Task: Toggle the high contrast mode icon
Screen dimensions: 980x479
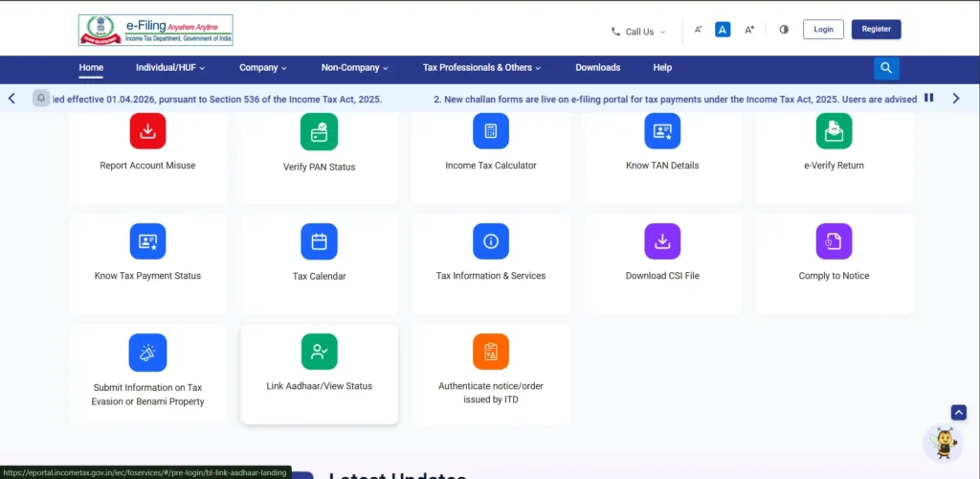Action: (784, 30)
